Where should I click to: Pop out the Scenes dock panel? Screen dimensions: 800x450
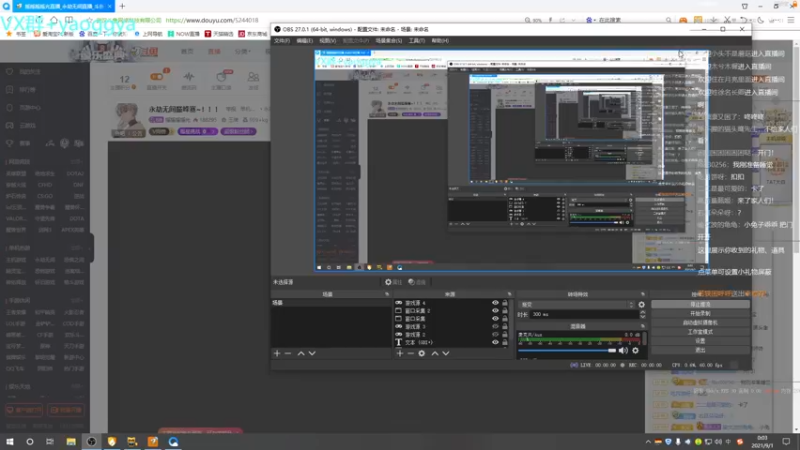point(387,294)
